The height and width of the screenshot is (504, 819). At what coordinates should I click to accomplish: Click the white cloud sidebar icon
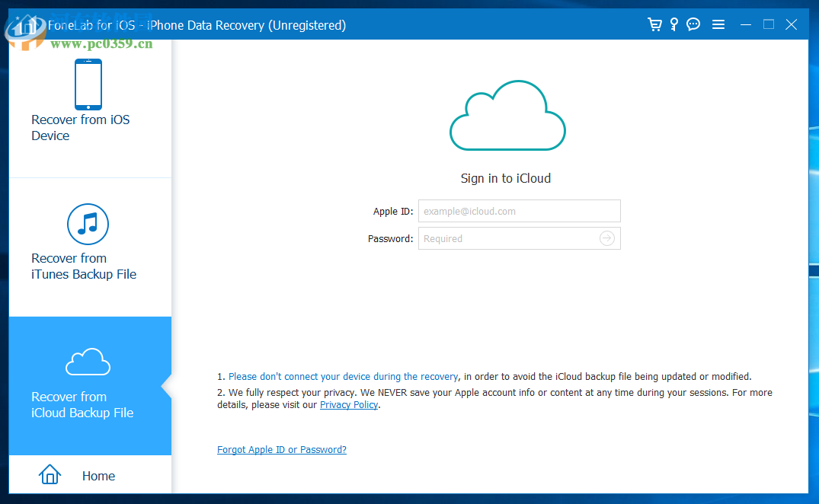click(x=88, y=362)
